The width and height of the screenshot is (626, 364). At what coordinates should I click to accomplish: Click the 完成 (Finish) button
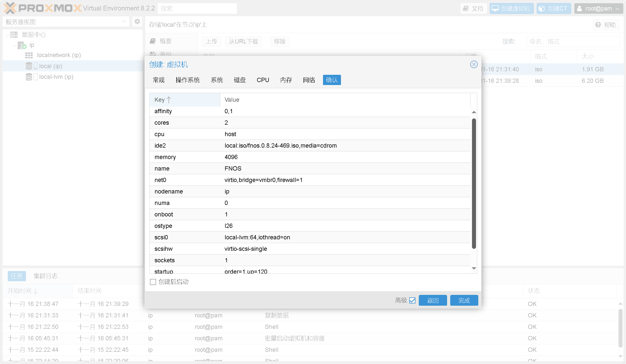pos(464,300)
